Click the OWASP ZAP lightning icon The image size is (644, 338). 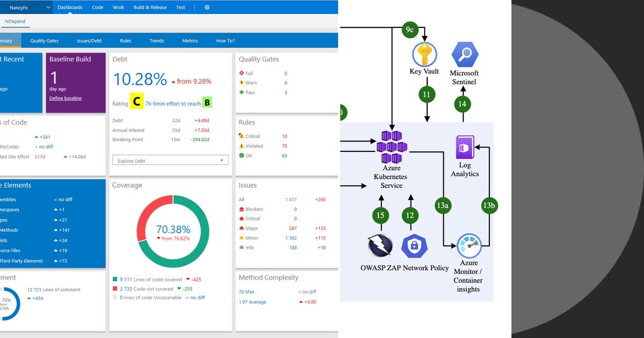[379, 246]
